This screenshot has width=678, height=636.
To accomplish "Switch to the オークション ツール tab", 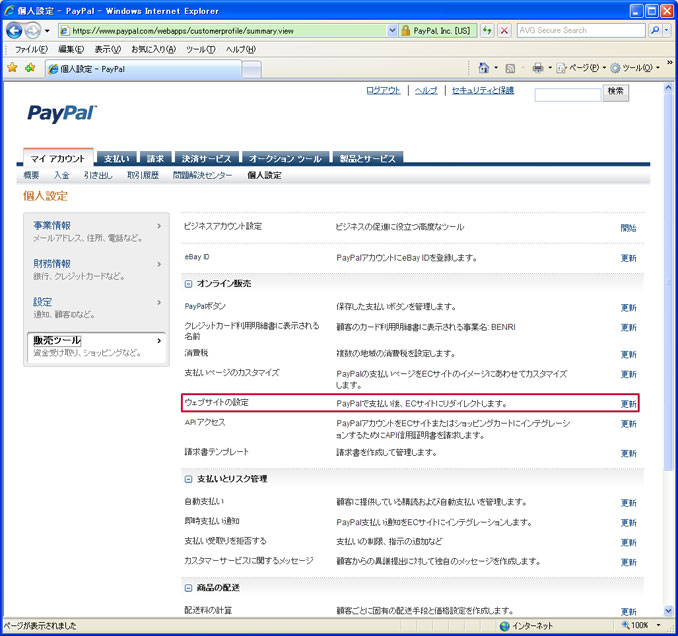I will click(x=285, y=158).
